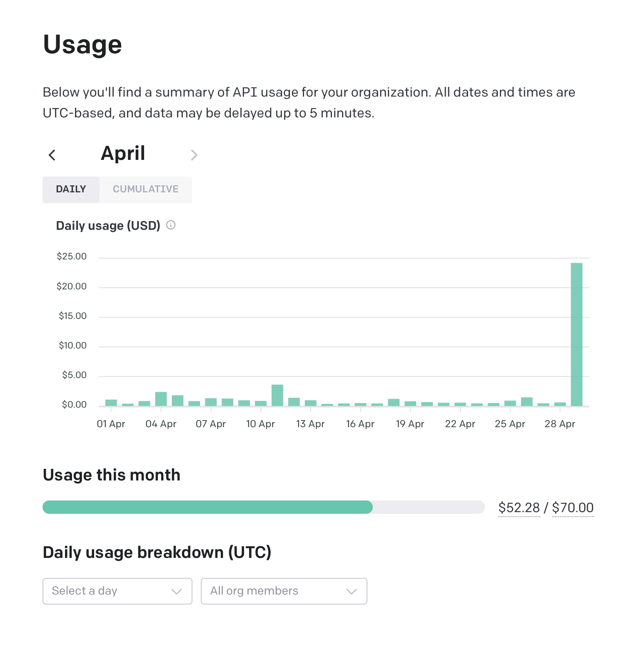
Task: Open the All org members dropdown
Action: (x=284, y=591)
